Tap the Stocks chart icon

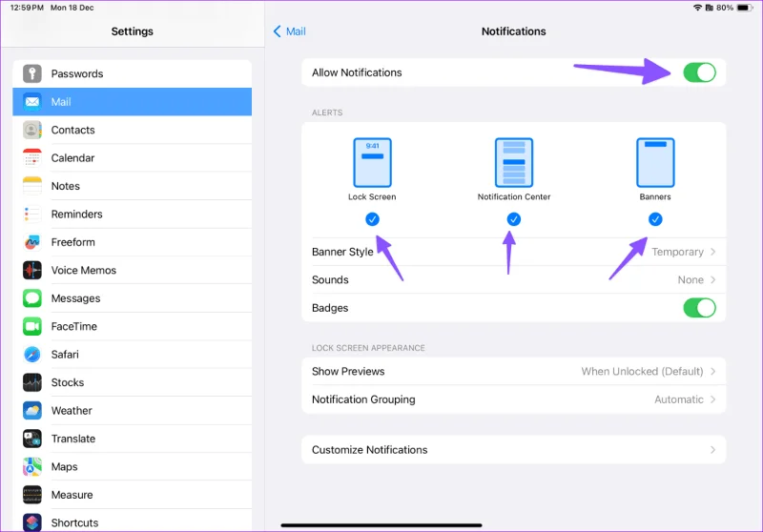click(32, 382)
